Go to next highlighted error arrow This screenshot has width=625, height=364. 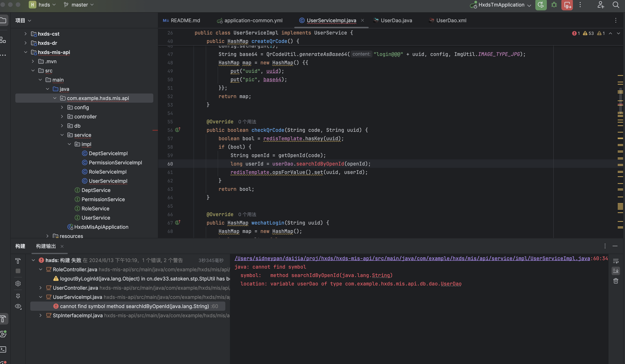click(x=618, y=33)
